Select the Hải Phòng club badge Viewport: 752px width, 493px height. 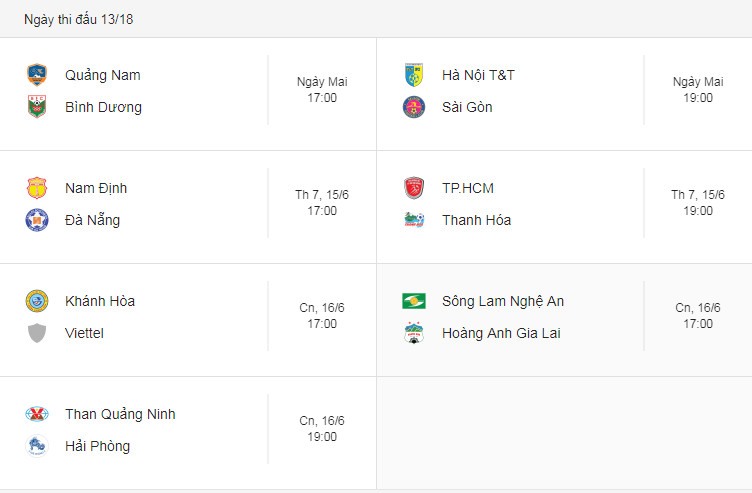tap(37, 446)
